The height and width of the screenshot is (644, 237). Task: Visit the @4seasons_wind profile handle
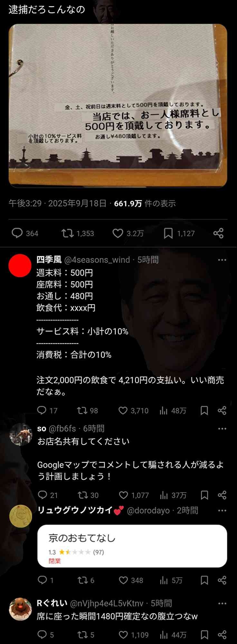(x=97, y=260)
